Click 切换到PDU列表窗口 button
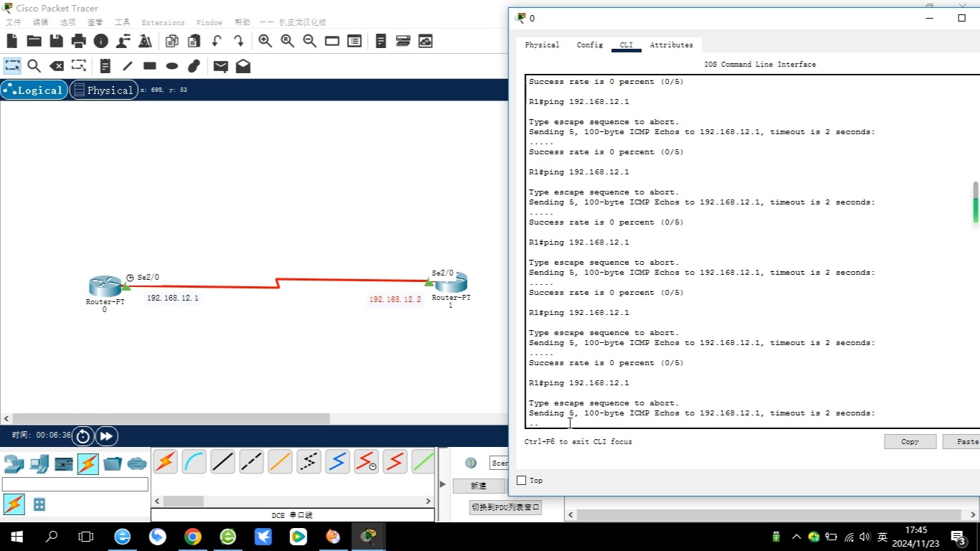 (x=505, y=507)
